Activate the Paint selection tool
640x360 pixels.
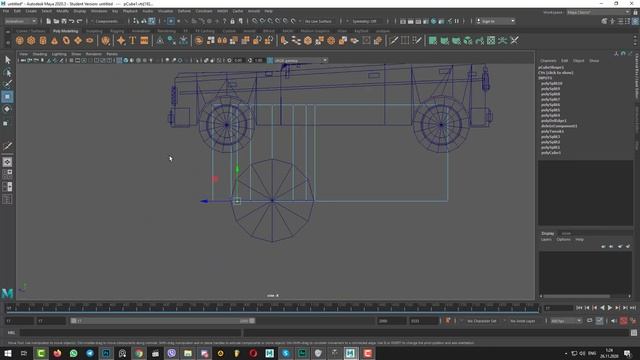coord(7,84)
